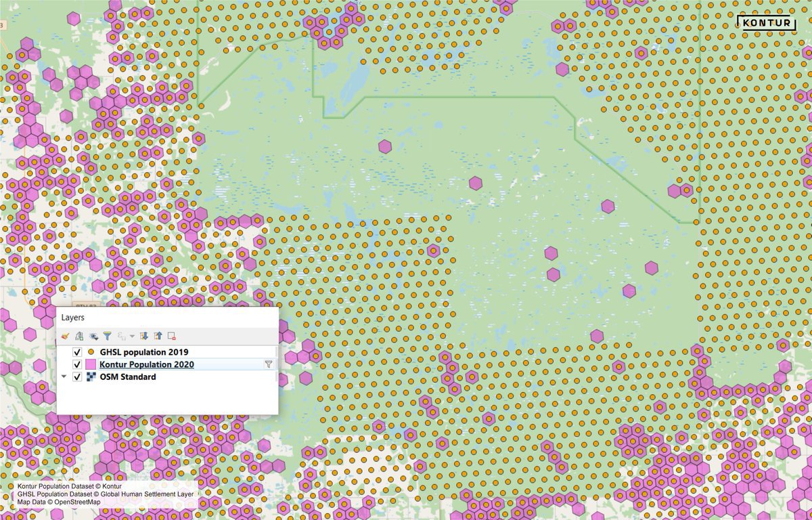Click the pink Kontur layer symbol swatch
Screen dimensions: 812x520
pos(91,364)
